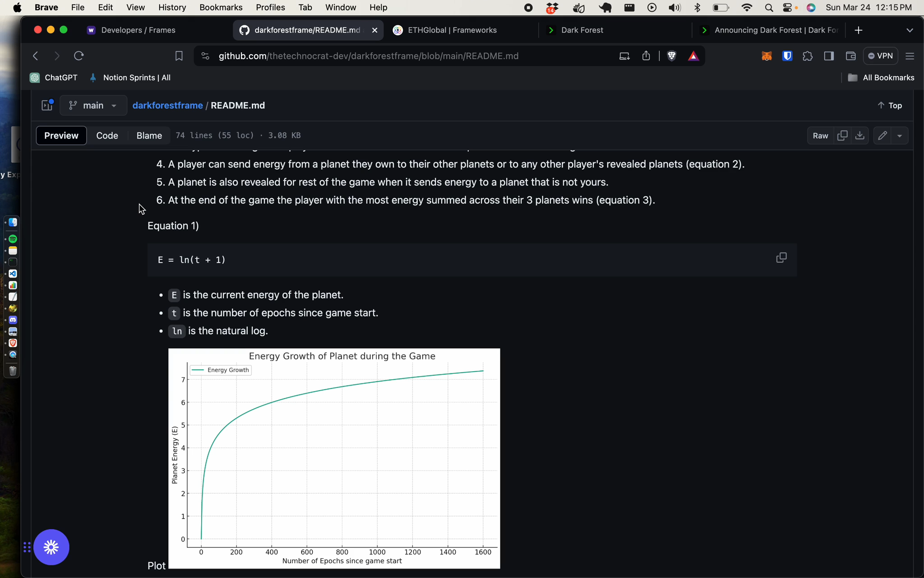The height and width of the screenshot is (578, 924).
Task: Open Brave Rewards triangle icon
Action: coord(693,56)
